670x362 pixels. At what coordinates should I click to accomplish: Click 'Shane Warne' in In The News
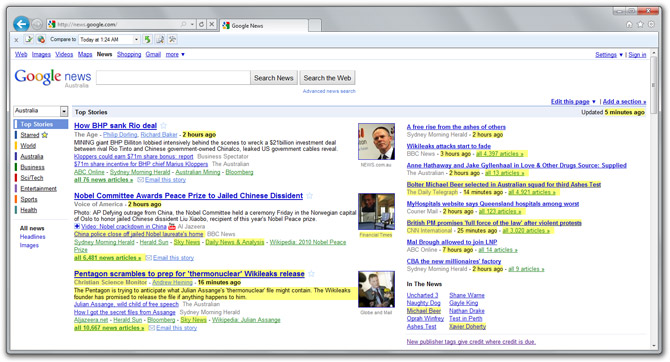467,295
